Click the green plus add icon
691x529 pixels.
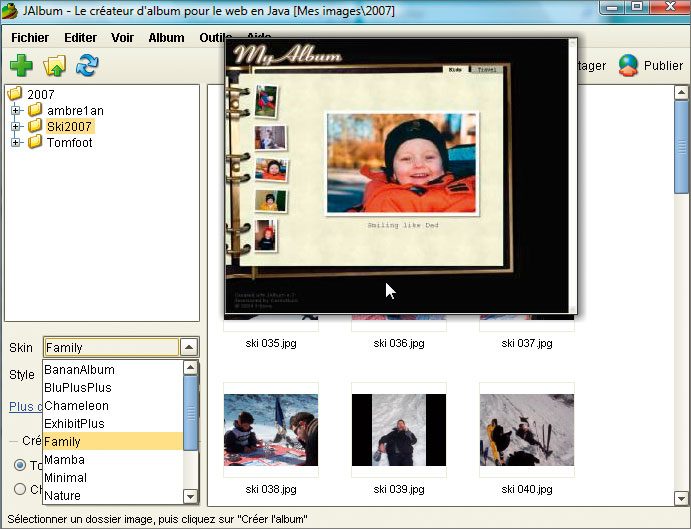click(x=21, y=66)
